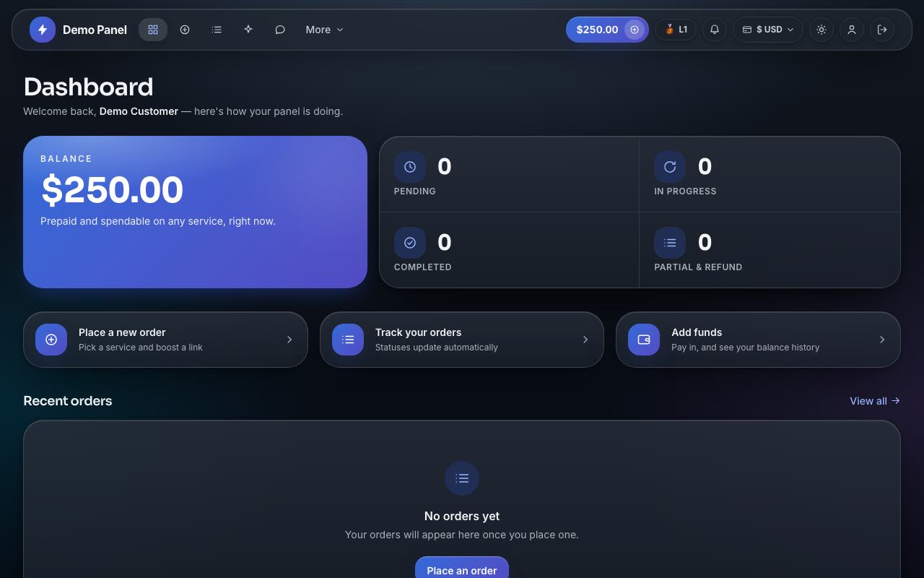The image size is (924, 578).
Task: Click the Partial & Refund list icon
Action: point(670,243)
